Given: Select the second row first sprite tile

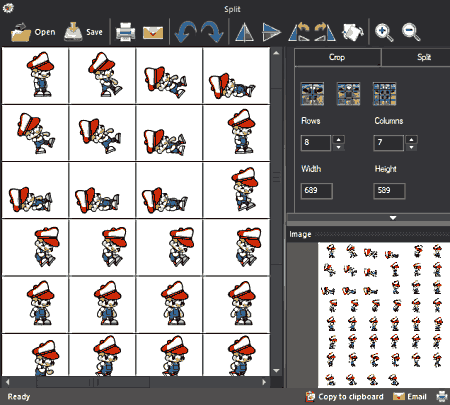Looking at the screenshot, I should pyautogui.click(x=35, y=133).
